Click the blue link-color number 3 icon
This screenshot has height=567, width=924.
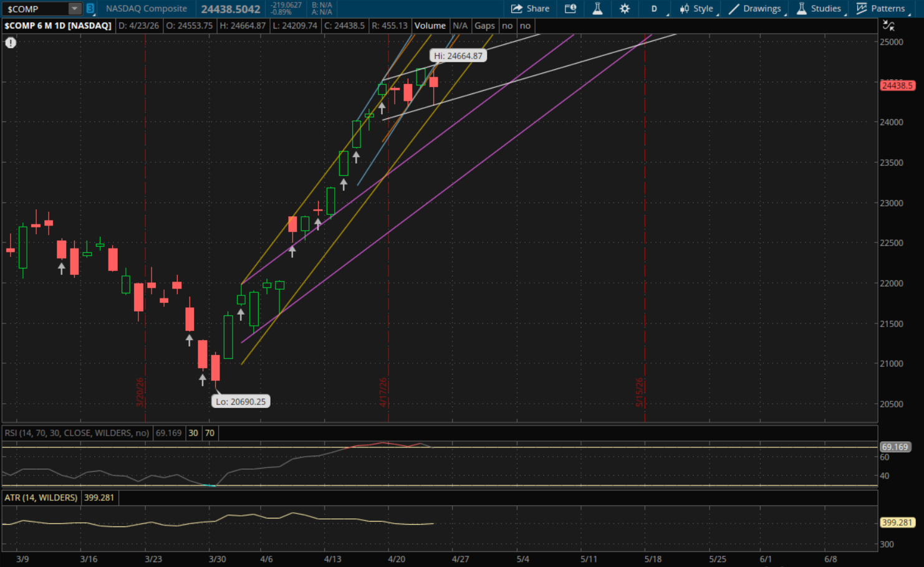pos(90,9)
